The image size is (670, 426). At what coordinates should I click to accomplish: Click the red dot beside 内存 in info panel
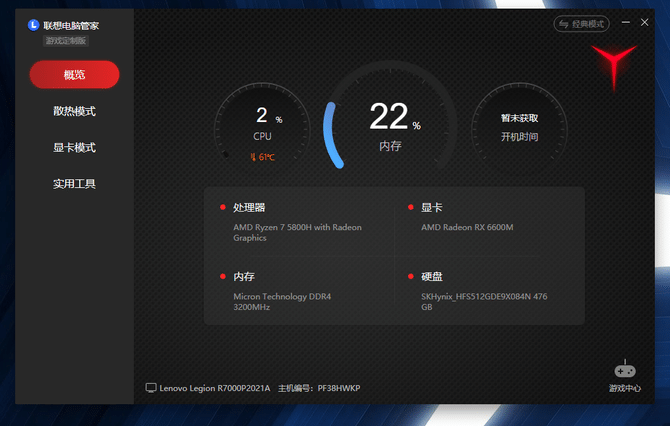click(223, 276)
